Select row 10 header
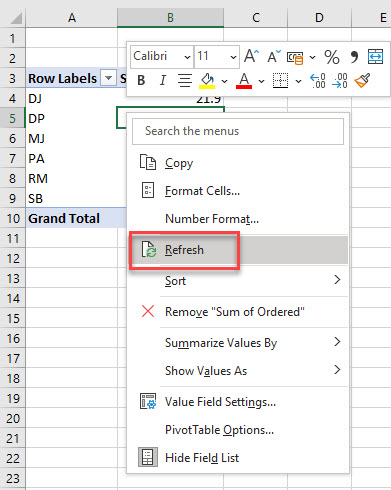 (12, 218)
